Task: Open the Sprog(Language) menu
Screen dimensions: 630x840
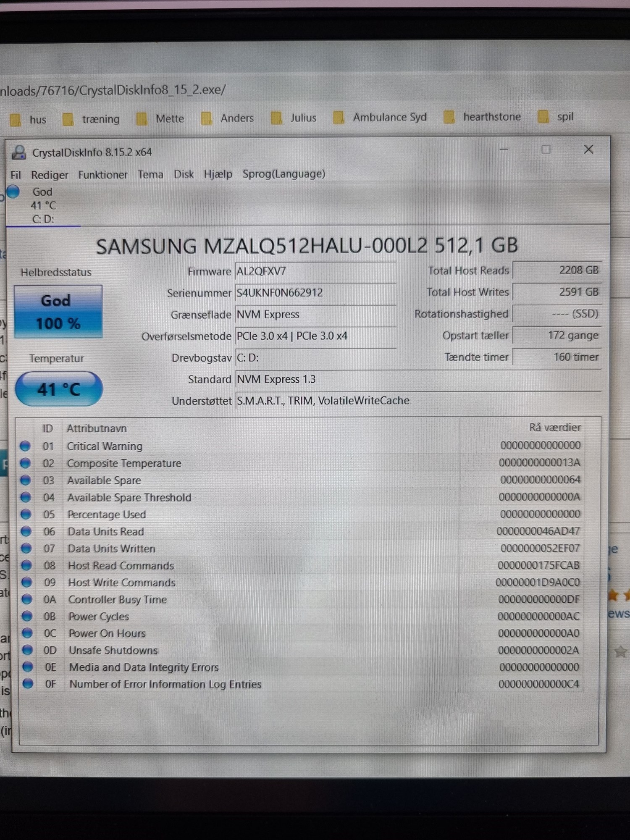Action: (284, 174)
